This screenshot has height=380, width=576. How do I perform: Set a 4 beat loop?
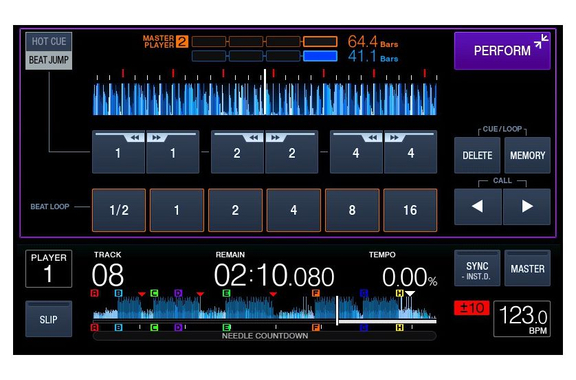[x=294, y=210]
